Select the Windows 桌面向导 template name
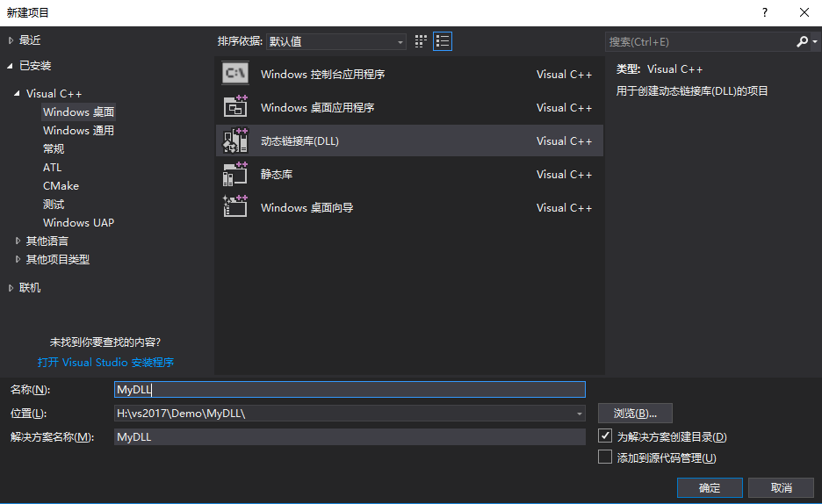Image resolution: width=822 pixels, height=504 pixels. (x=307, y=207)
